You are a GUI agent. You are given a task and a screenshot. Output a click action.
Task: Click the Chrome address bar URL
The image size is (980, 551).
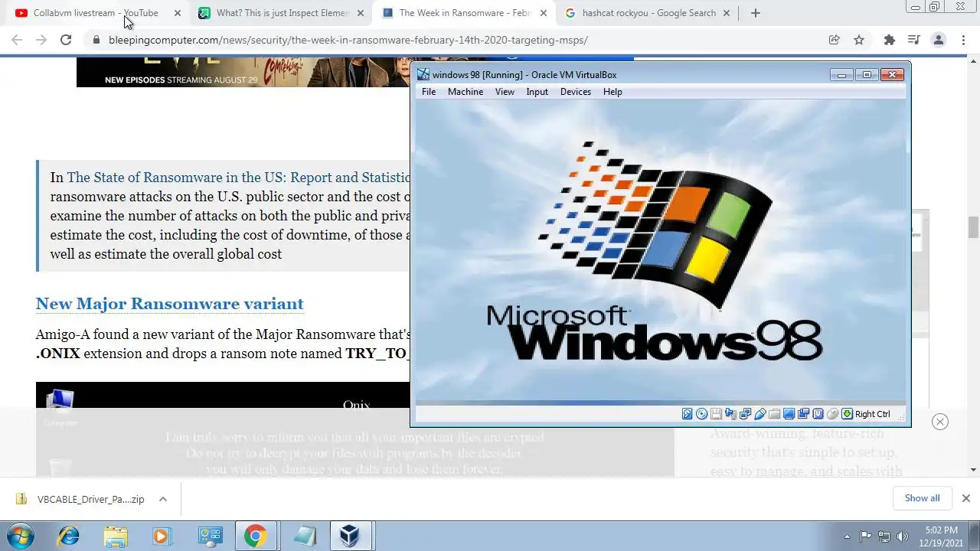(348, 40)
